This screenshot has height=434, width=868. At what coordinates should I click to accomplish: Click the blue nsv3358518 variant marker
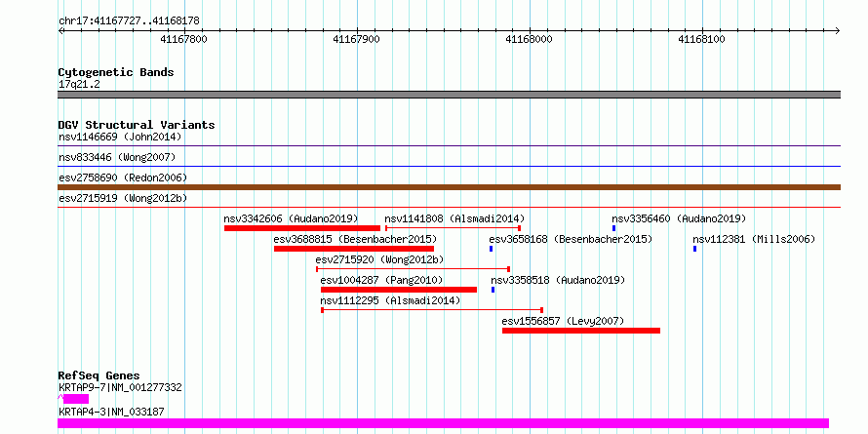[493, 290]
